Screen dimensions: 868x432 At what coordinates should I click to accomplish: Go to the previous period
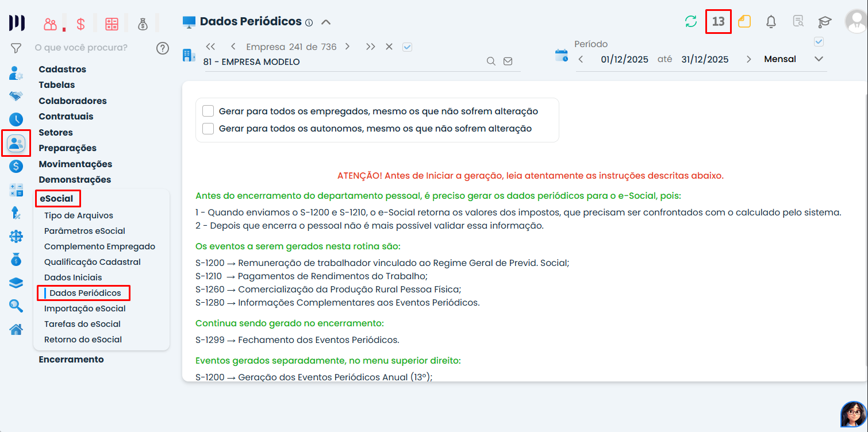pyautogui.click(x=581, y=59)
